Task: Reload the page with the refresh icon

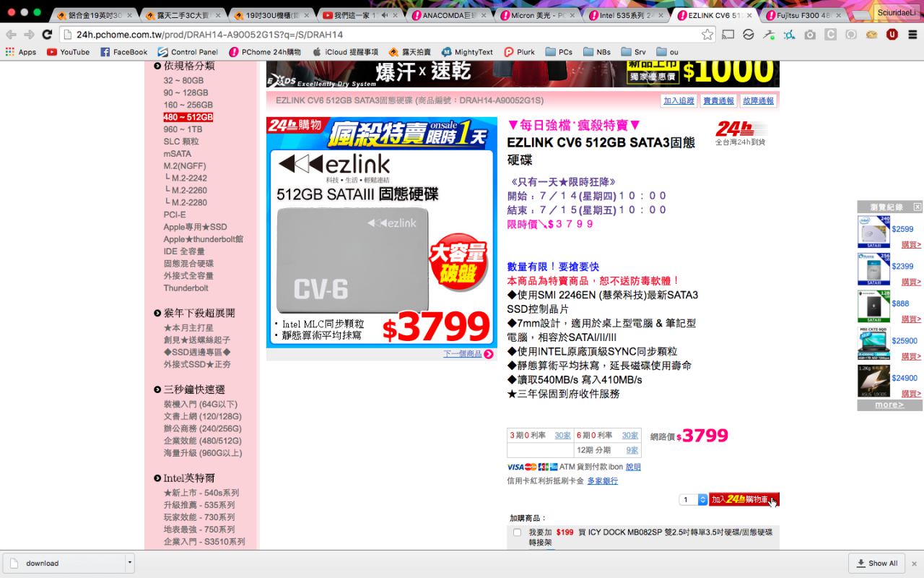Action: pos(47,34)
